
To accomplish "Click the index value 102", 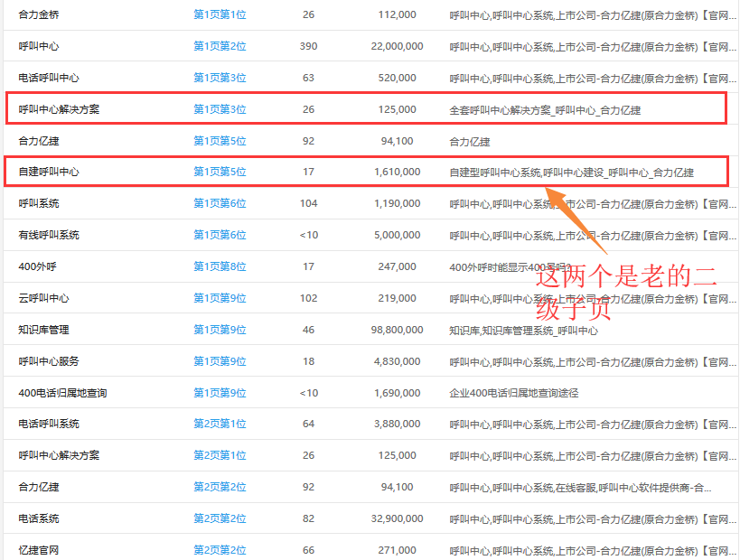I will [309, 298].
